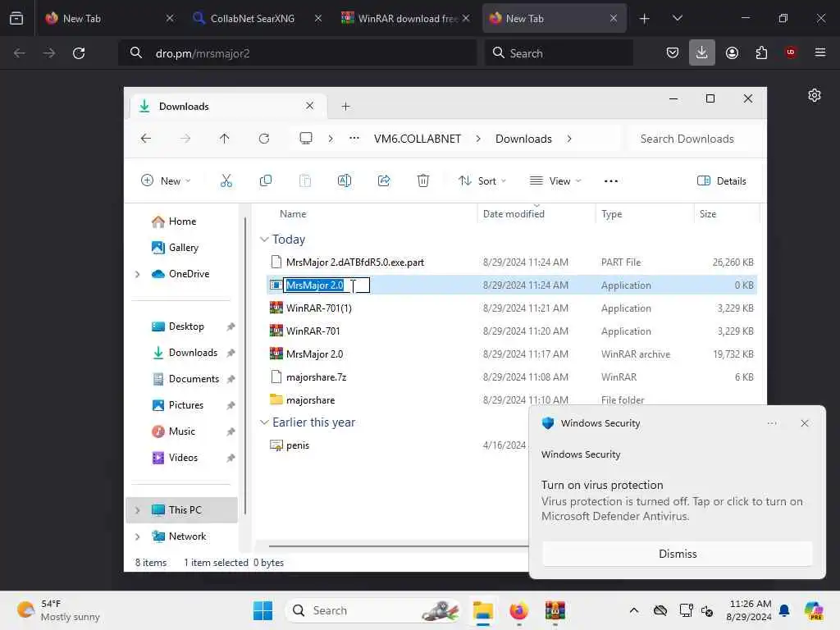The width and height of the screenshot is (840, 630).
Task: Add a new File Explorer tab
Action: click(345, 106)
